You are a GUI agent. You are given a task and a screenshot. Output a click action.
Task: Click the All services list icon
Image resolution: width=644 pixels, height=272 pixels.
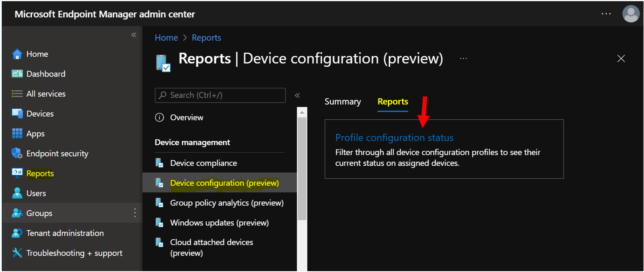point(17,93)
